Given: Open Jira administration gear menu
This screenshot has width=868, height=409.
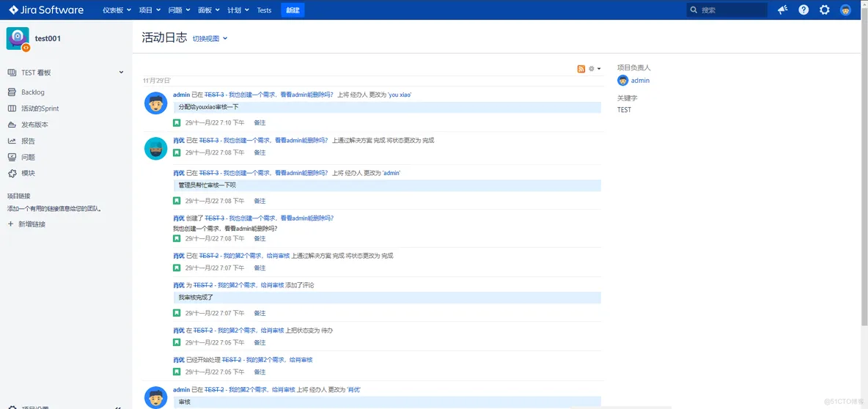Looking at the screenshot, I should click(x=824, y=10).
